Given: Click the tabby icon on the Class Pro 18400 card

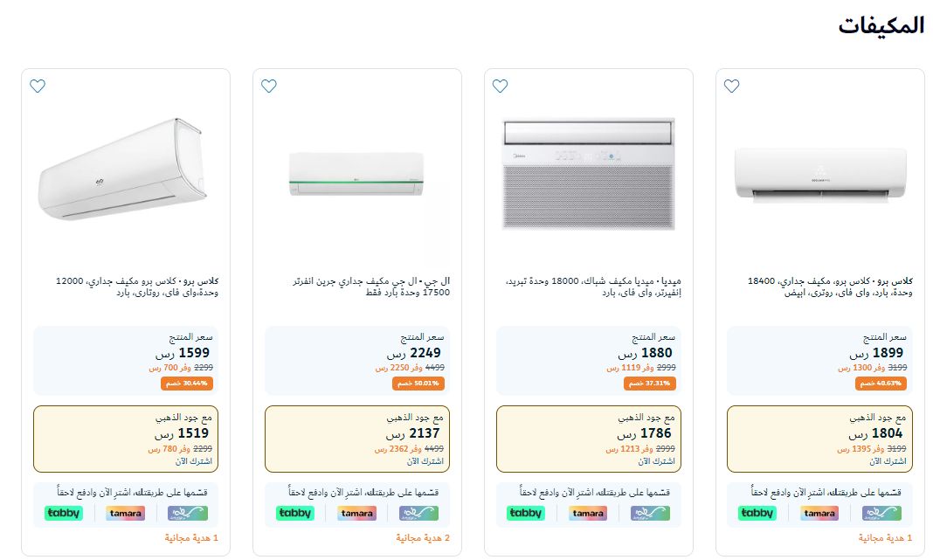Looking at the screenshot, I should coord(757,513).
